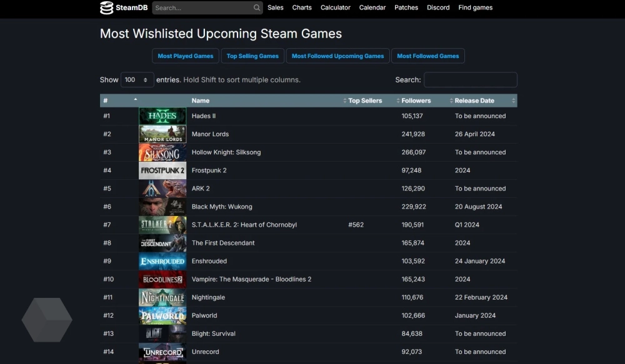
Task: Click the Top Selling Games button
Action: pyautogui.click(x=252, y=56)
